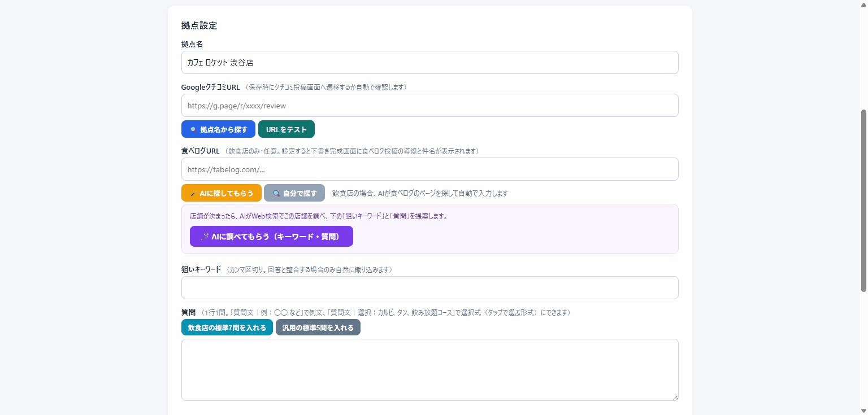Focus the 狙いキーワード input field

(x=429, y=288)
